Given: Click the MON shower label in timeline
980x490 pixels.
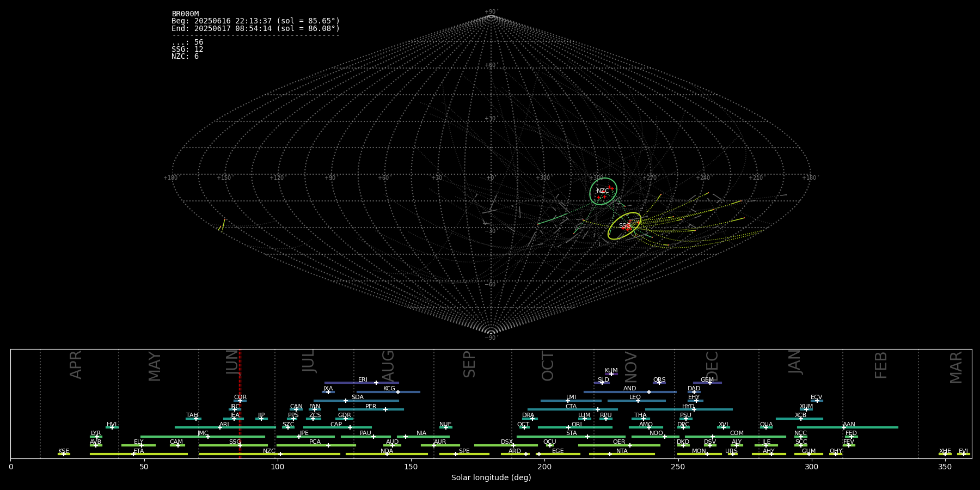Looking at the screenshot, I should coord(699,451).
